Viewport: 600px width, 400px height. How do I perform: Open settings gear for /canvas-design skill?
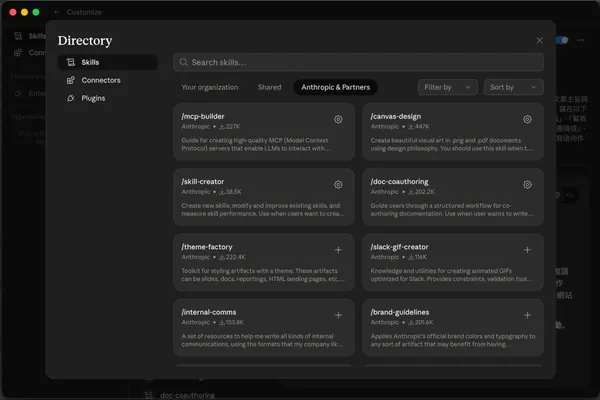[527, 119]
